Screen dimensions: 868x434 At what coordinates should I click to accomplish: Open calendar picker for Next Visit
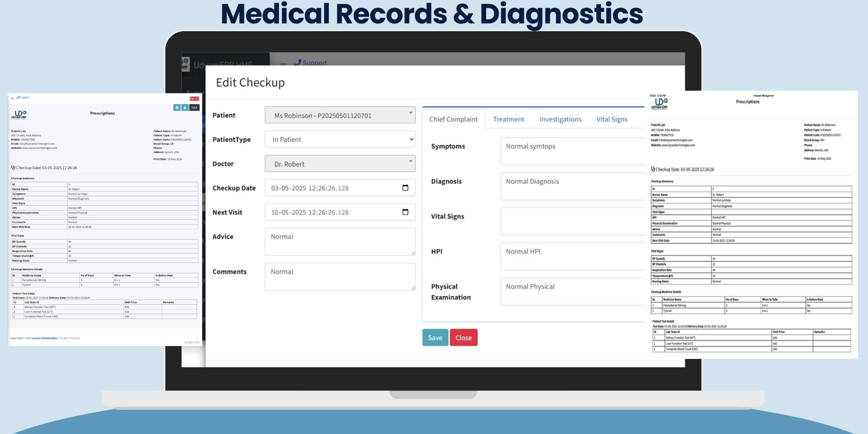coord(405,212)
